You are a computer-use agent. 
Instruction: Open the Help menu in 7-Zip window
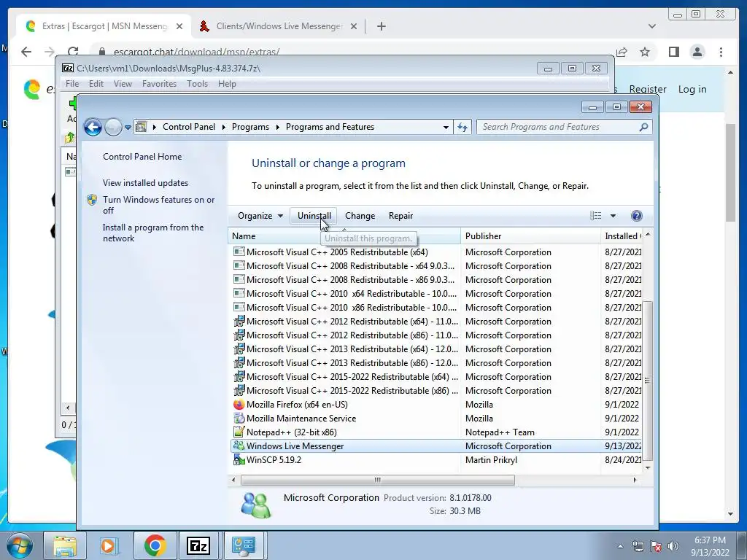coord(227,84)
